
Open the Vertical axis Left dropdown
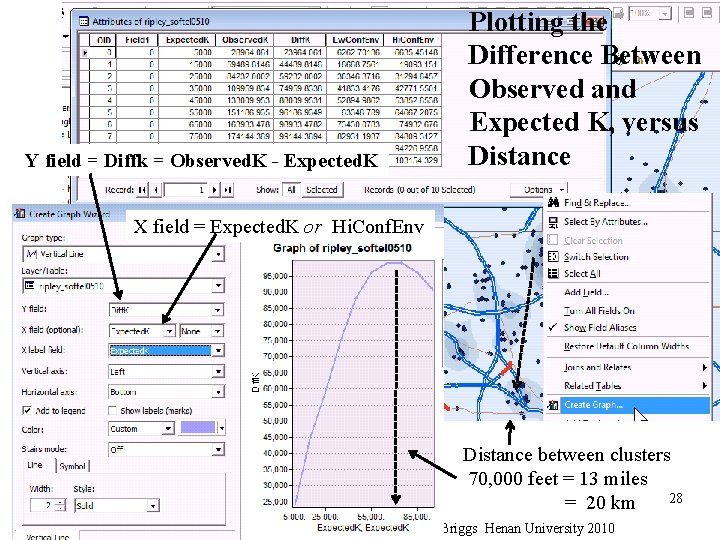tap(219, 371)
